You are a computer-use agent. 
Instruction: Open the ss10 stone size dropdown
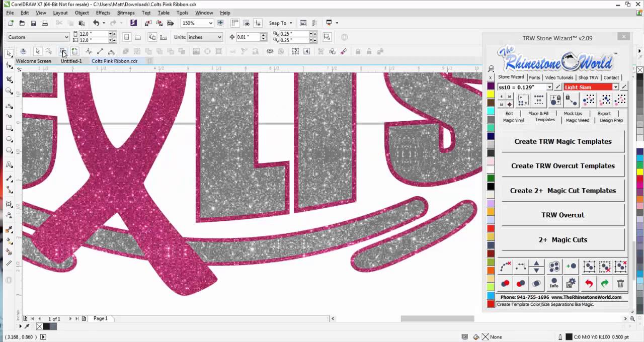(549, 87)
